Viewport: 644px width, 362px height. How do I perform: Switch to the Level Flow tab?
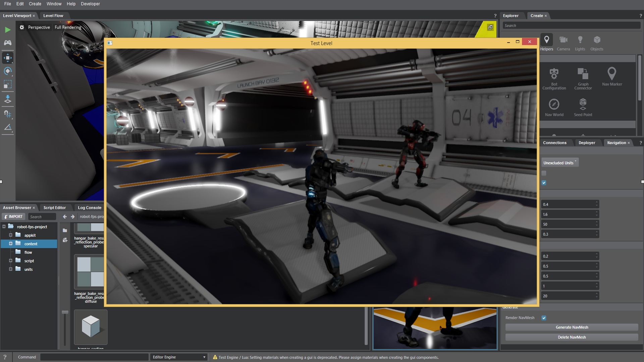point(53,15)
